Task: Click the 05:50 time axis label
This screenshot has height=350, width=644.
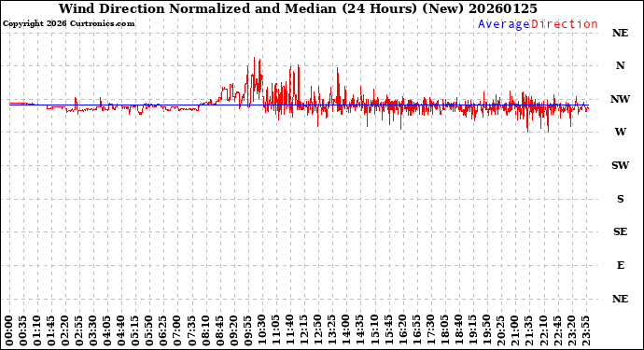Action: tap(149, 331)
